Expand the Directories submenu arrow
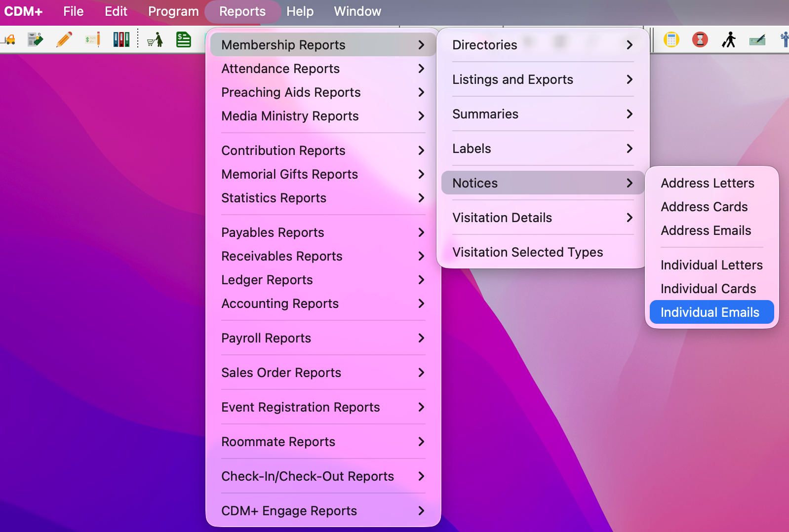This screenshot has height=532, width=789. coord(630,45)
